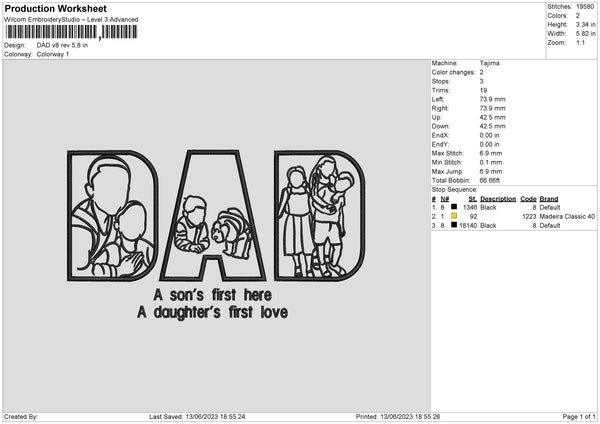
Task: Click the Width value 5.82 in
Action: point(585,34)
